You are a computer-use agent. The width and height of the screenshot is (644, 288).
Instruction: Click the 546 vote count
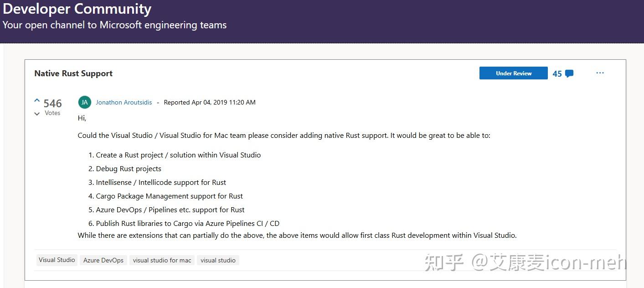pos(53,104)
